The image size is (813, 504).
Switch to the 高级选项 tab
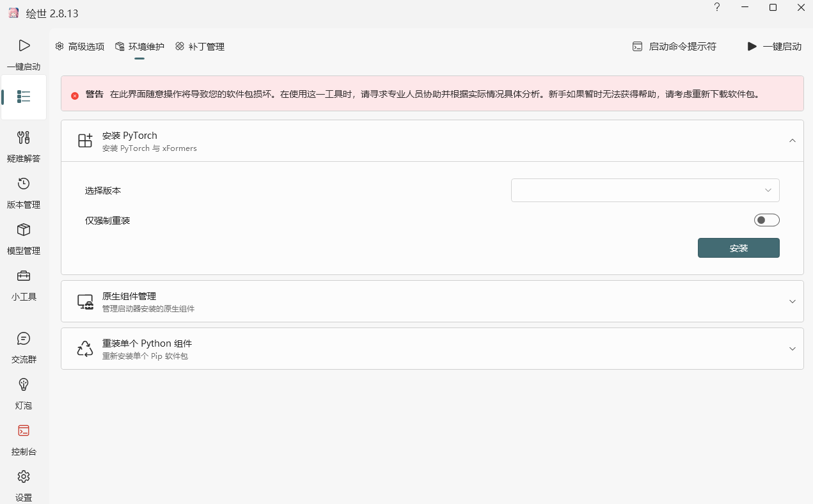[79, 46]
